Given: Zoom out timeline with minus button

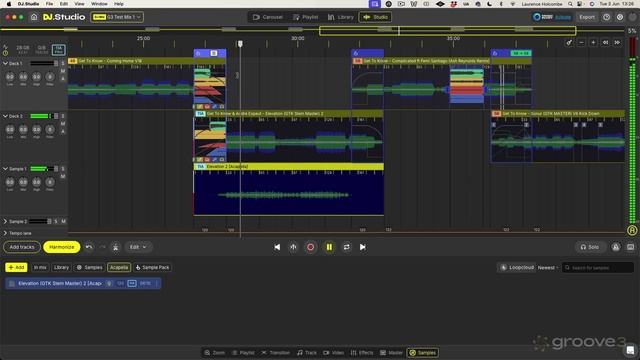Looking at the screenshot, I should pos(582,42).
